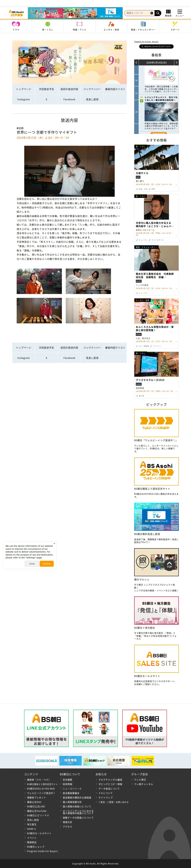Open 番組内紹介リスト tab under banner
The height and width of the screenshot is (868, 191).
(x=115, y=89)
